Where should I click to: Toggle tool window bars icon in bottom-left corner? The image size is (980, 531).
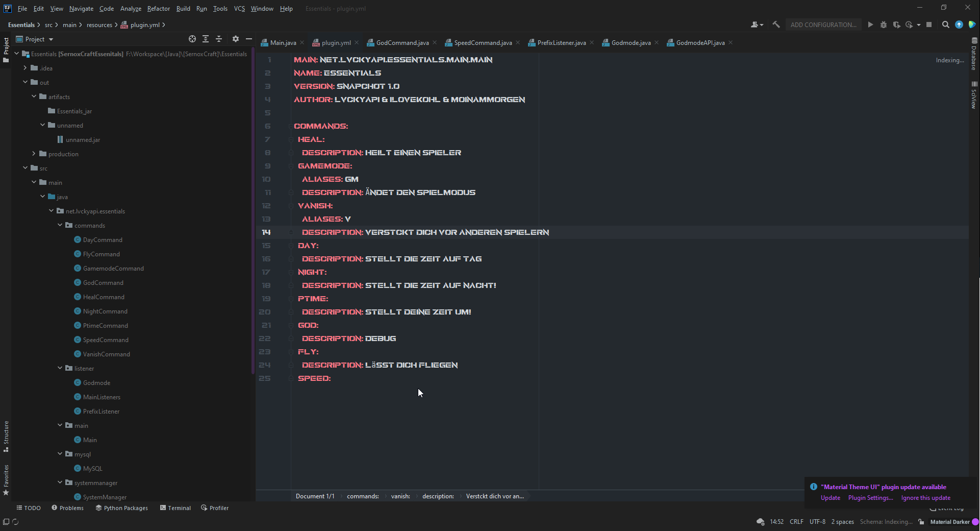[6, 522]
